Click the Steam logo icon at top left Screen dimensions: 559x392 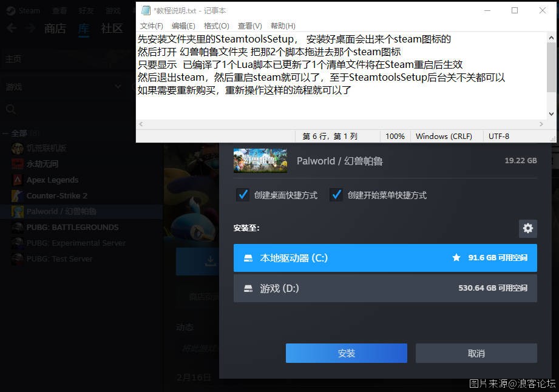point(11,11)
